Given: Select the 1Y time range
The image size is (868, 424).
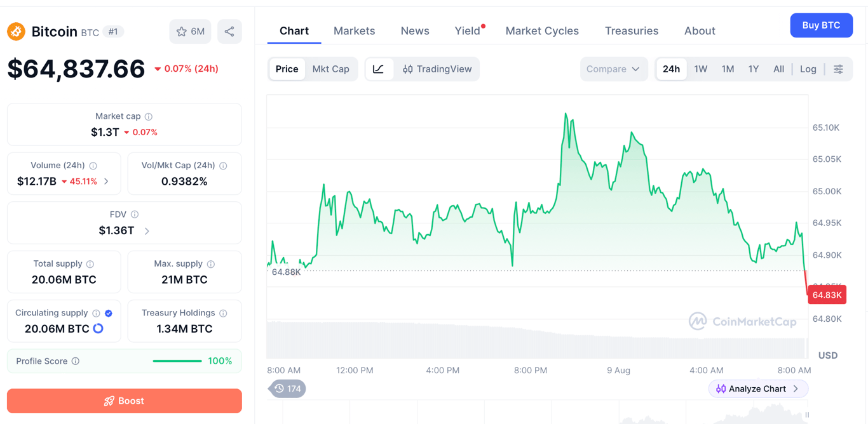Looking at the screenshot, I should coord(754,69).
